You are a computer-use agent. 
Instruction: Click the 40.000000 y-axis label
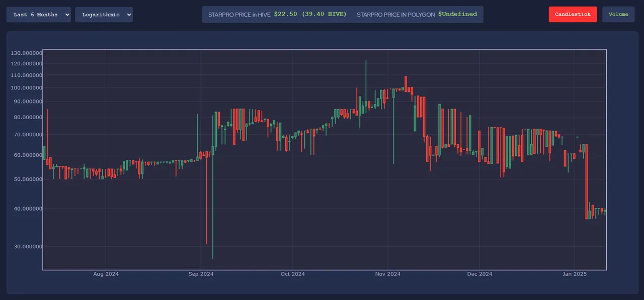pyautogui.click(x=28, y=209)
